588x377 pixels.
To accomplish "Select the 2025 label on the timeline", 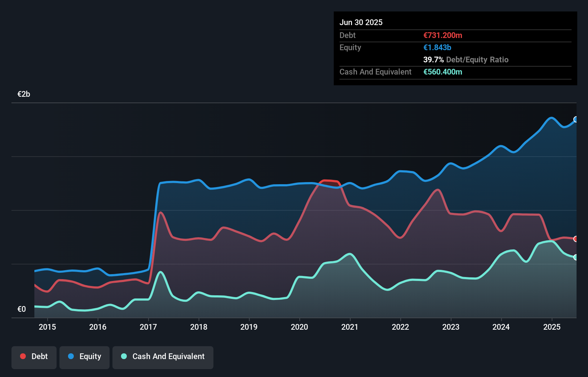I will point(552,327).
